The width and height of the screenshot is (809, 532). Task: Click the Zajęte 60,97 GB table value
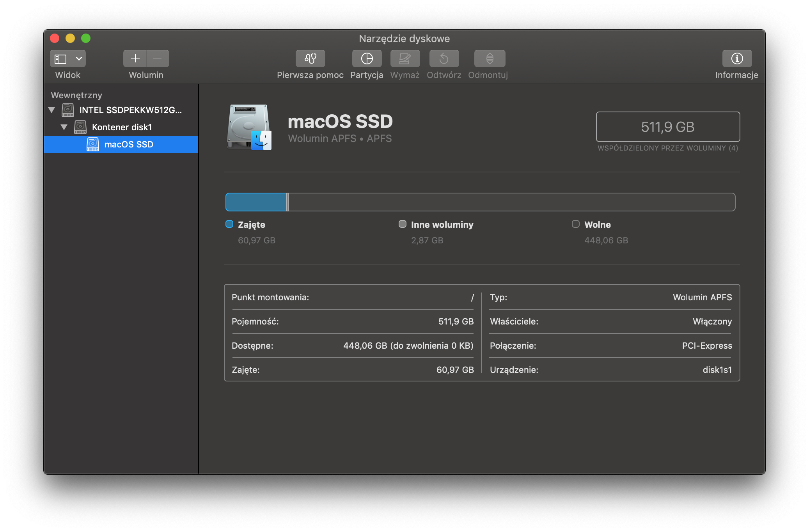click(x=455, y=370)
